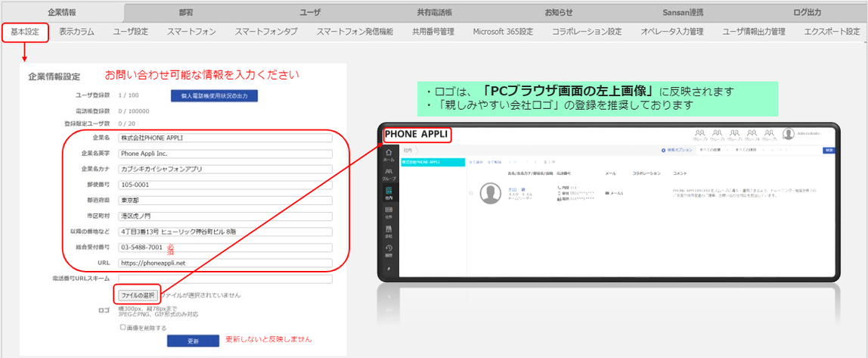868x358 pixels.
Task: Click the 郵便番号 input field
Action: click(225, 185)
